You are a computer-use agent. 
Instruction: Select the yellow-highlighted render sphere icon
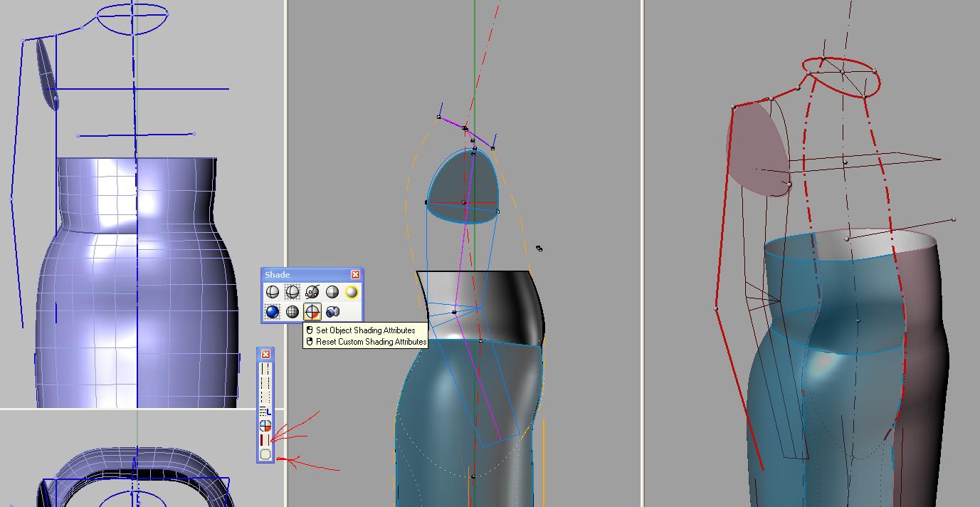click(352, 292)
